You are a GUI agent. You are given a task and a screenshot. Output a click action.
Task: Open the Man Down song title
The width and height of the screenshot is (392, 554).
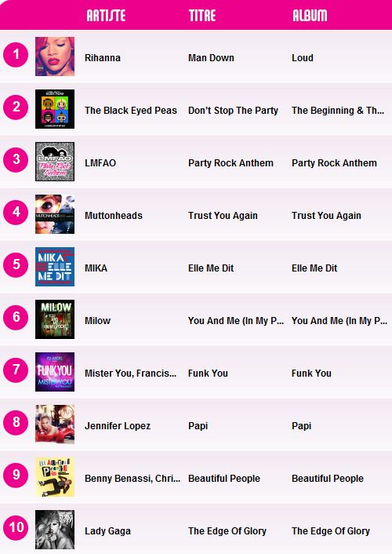[211, 58]
